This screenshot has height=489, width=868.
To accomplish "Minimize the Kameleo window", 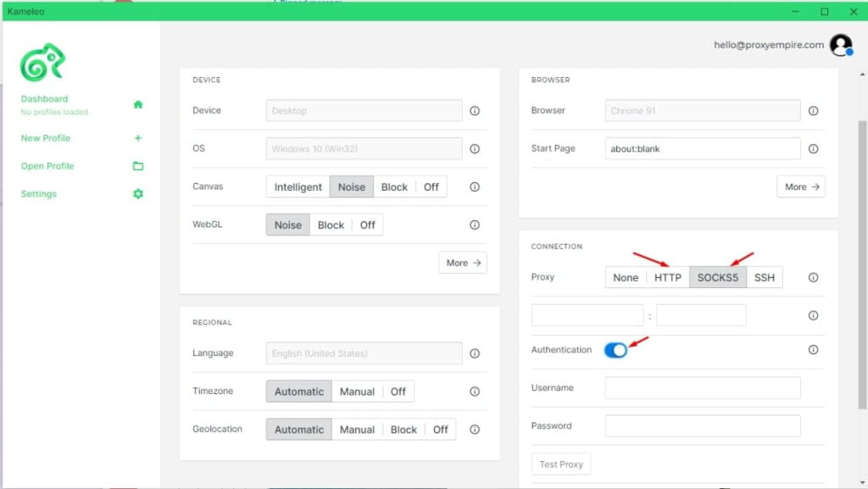I will click(x=795, y=12).
